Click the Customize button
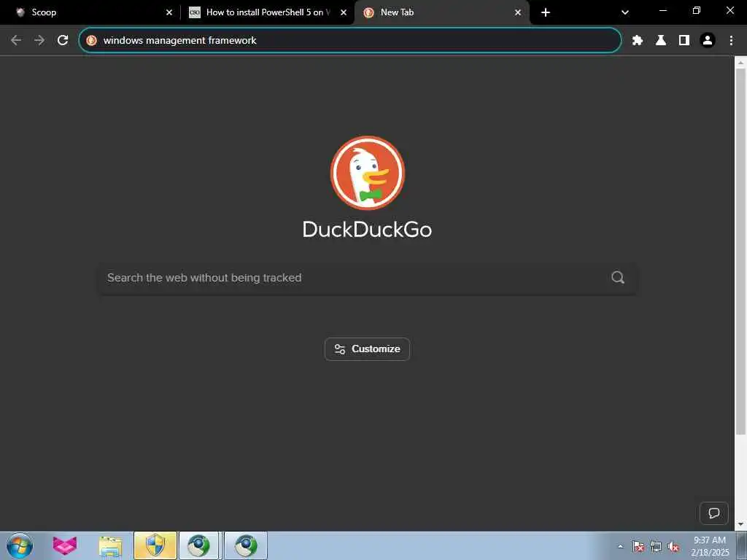Image resolution: width=747 pixels, height=560 pixels. (x=368, y=349)
